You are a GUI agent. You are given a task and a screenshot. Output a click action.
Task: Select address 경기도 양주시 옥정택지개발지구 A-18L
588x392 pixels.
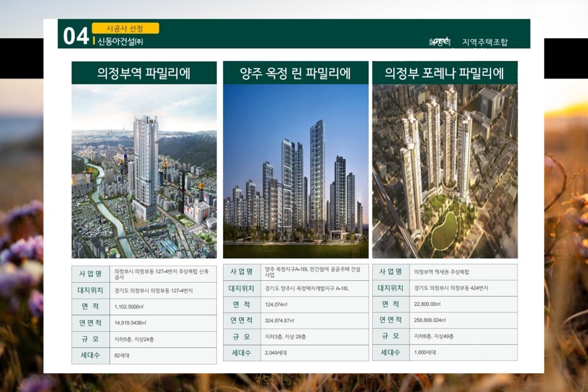[x=307, y=288]
